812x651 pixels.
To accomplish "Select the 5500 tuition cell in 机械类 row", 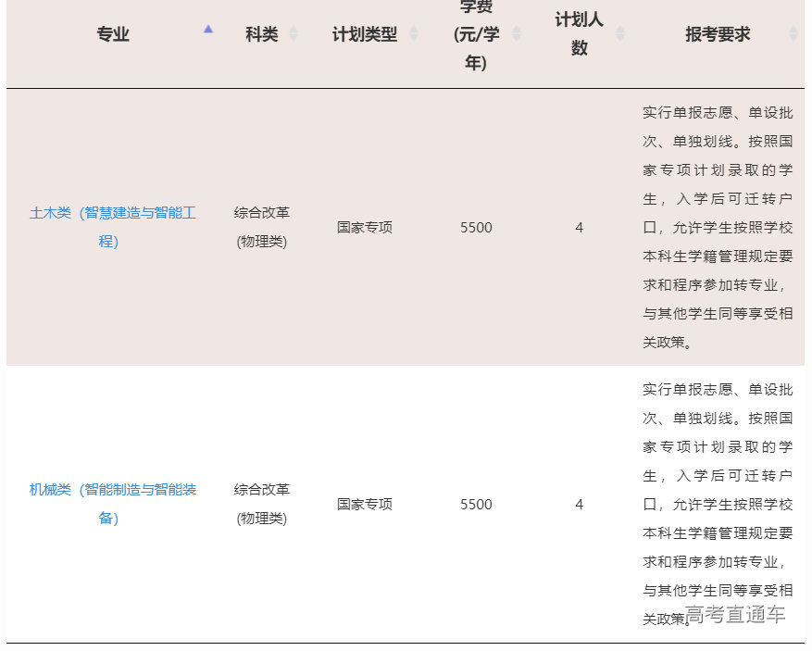I will click(476, 505).
